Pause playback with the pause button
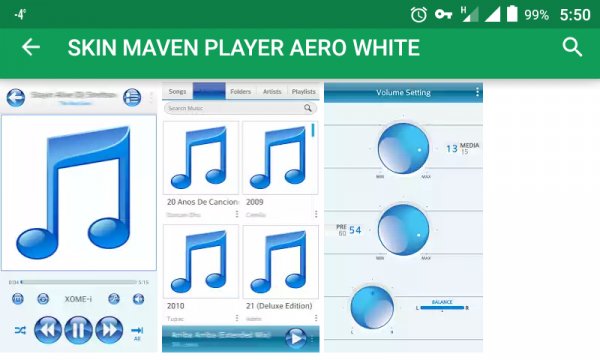This screenshot has height=360, width=600. click(x=78, y=330)
